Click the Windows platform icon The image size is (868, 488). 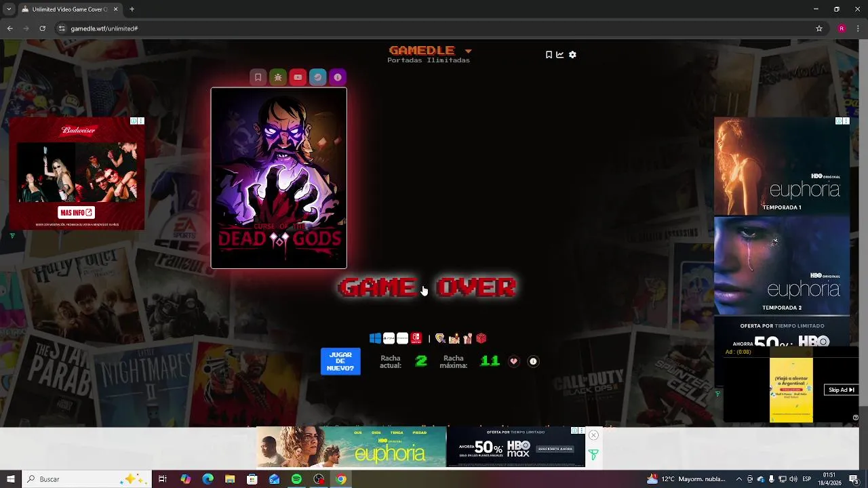coord(375,338)
